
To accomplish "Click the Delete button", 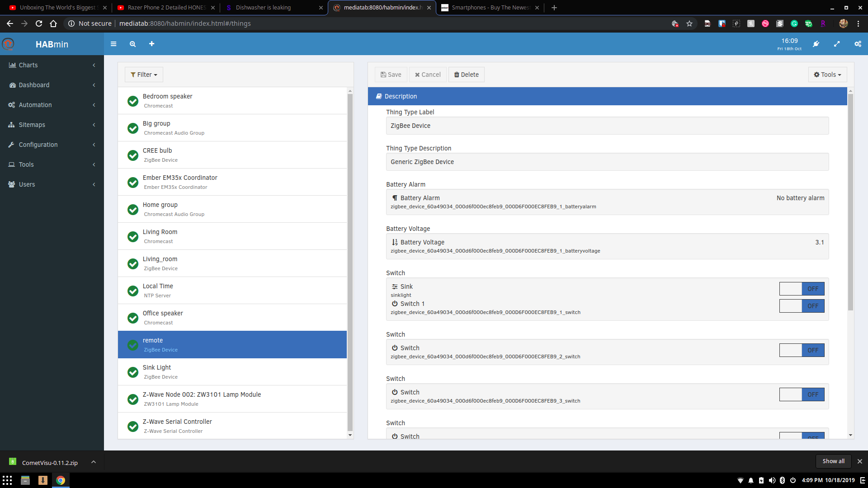I will pyautogui.click(x=466, y=75).
